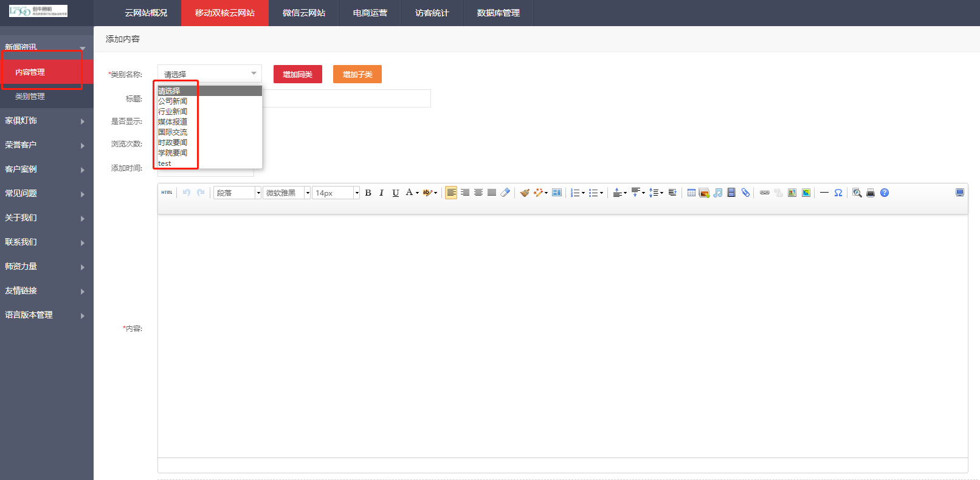Toggle underline formatting
980x480 pixels.
coord(395,193)
